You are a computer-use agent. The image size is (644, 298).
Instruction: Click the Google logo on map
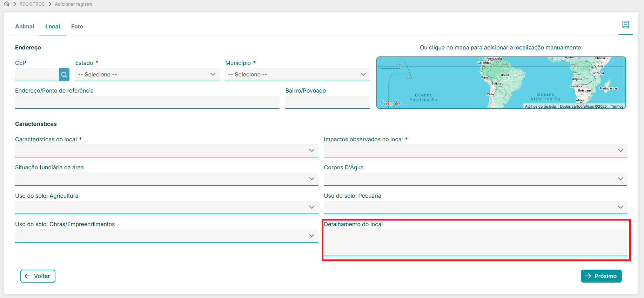click(390, 103)
